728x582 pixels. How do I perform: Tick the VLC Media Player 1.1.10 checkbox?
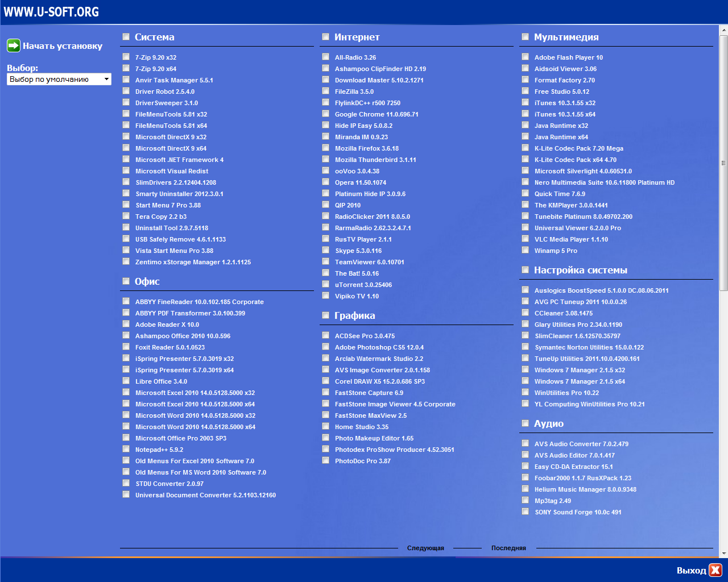[526, 239]
